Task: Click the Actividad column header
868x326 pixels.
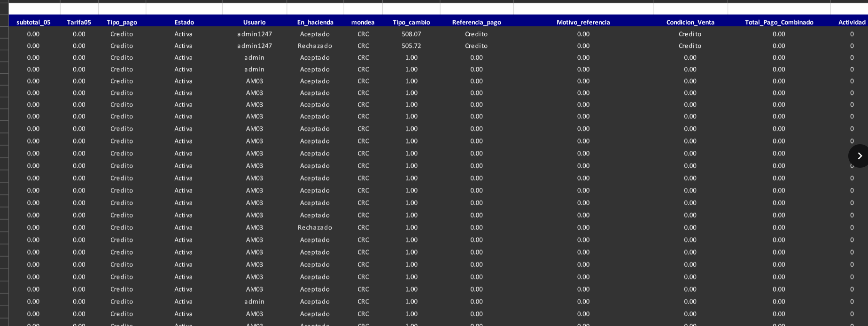Action: (x=852, y=22)
